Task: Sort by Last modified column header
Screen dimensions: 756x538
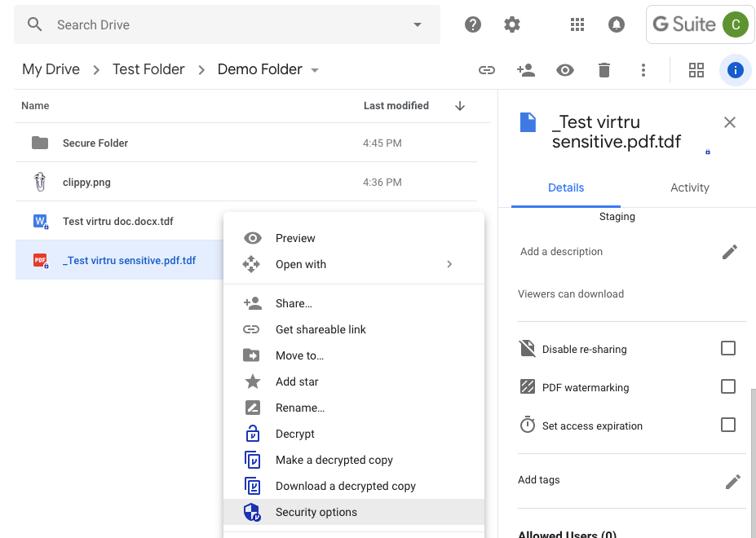Action: point(396,106)
